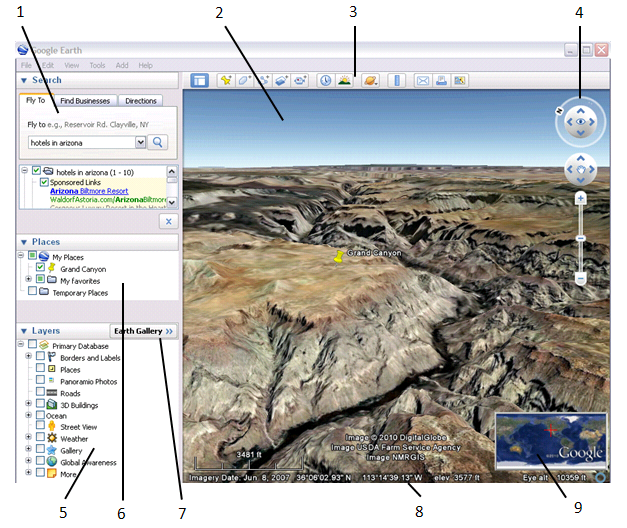The width and height of the screenshot is (627, 528).
Task: Click the search magnifying glass button
Action: [x=158, y=143]
